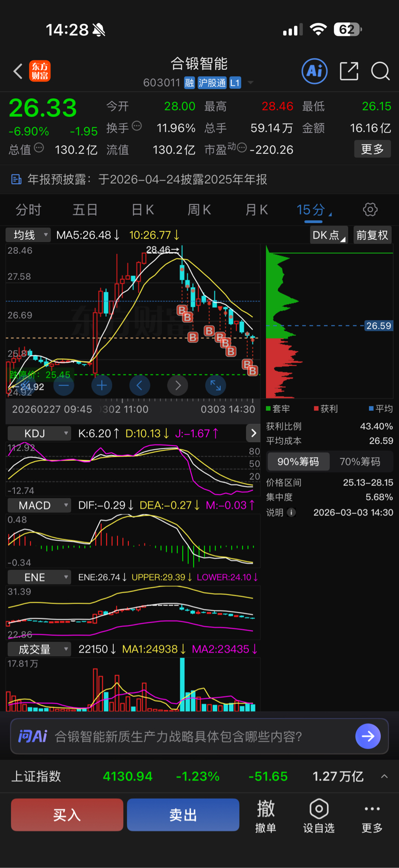Screen dimensions: 399x868
Task: Select 90%筹码 toggle
Action: [x=298, y=462]
